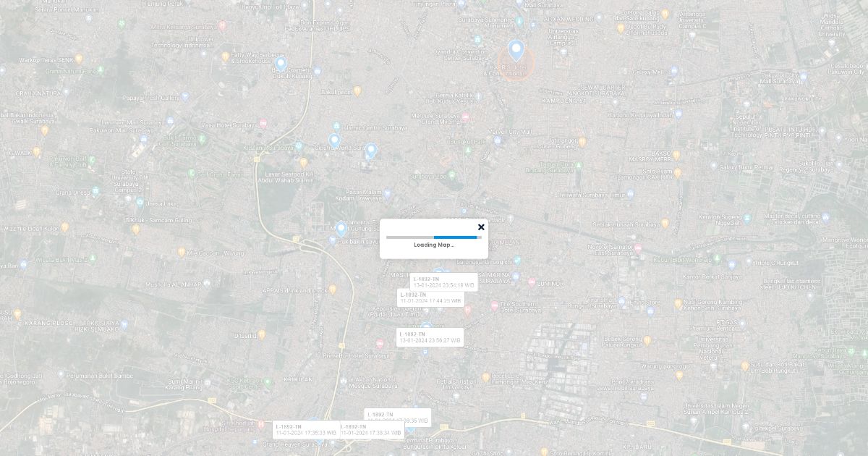Close the Loading Map dialog

[x=481, y=227]
